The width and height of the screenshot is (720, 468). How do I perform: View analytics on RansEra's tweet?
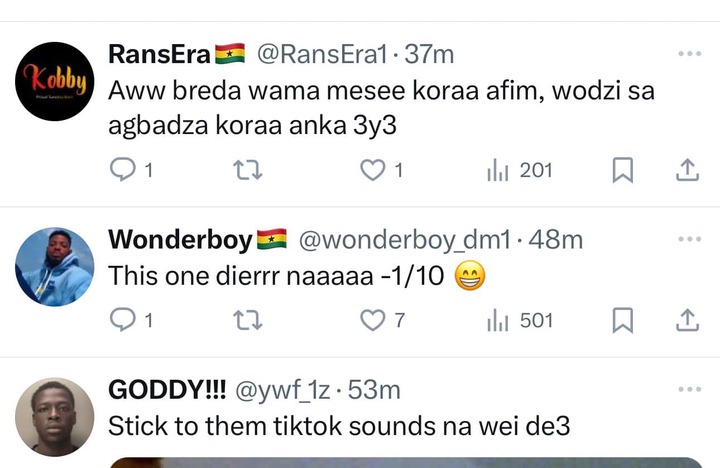point(497,171)
